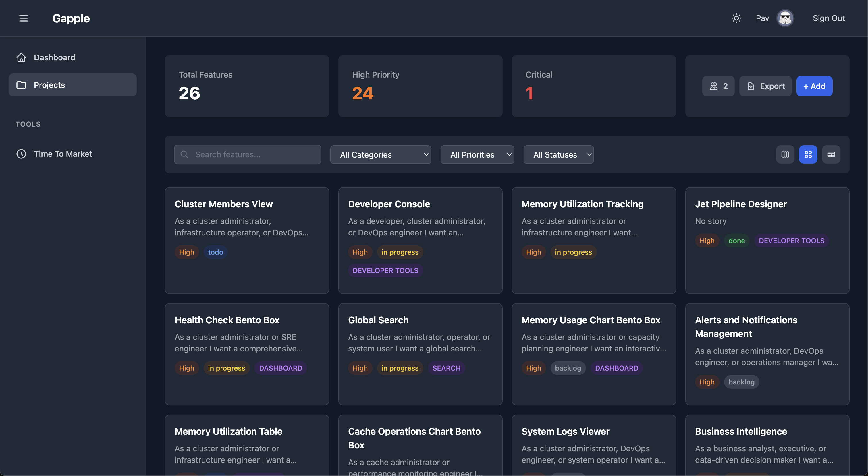
Task: Click Sign Out in the top bar
Action: pos(829,18)
